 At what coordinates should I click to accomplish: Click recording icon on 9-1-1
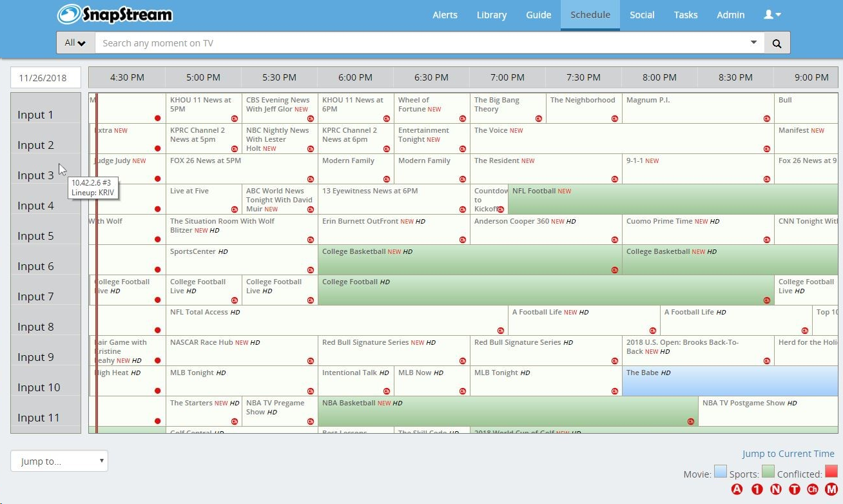(767, 179)
